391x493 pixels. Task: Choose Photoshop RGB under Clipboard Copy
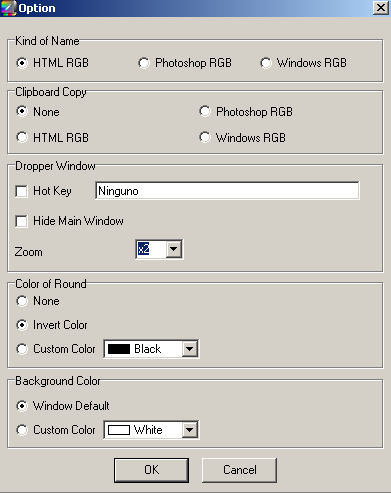[205, 111]
